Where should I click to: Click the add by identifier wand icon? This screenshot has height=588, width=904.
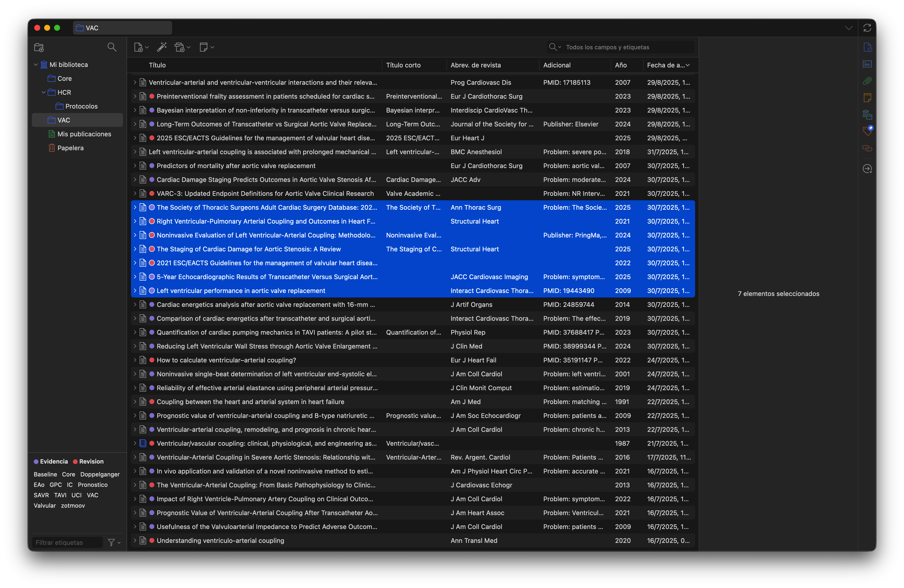[162, 47]
